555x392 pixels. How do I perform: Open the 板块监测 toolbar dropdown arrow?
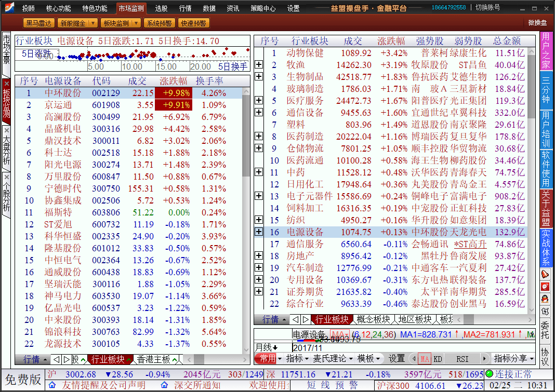tap(136, 23)
